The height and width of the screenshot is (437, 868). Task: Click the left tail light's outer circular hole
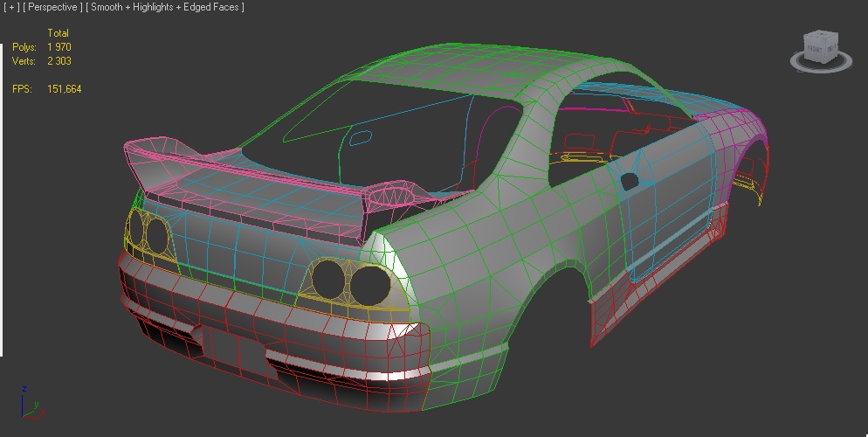tap(136, 227)
